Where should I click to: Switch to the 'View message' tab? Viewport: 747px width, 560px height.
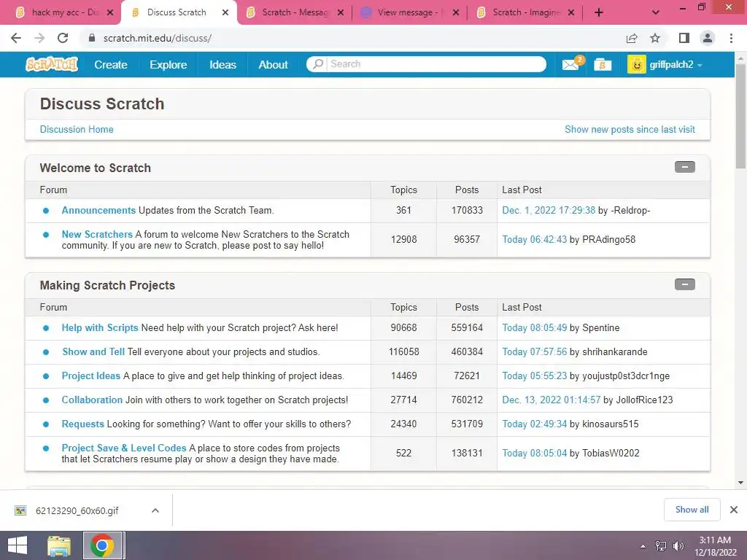(x=410, y=12)
